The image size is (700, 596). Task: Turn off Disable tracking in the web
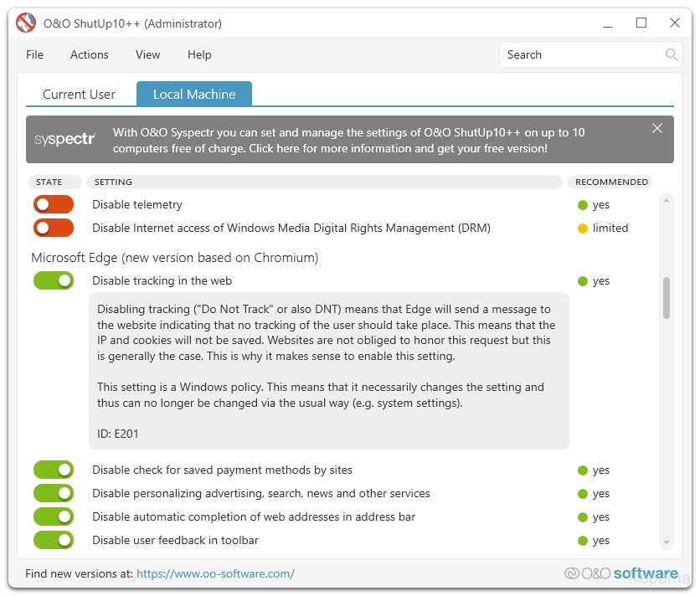pos(54,281)
